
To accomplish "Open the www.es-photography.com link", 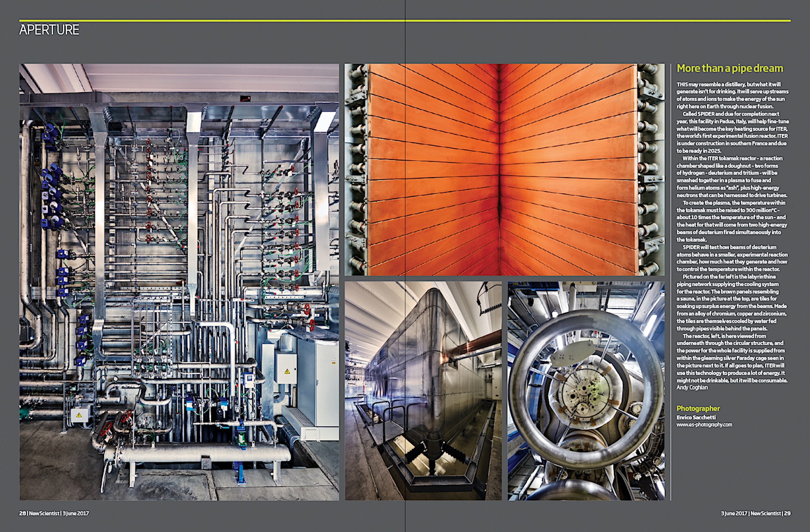I will coord(704,424).
